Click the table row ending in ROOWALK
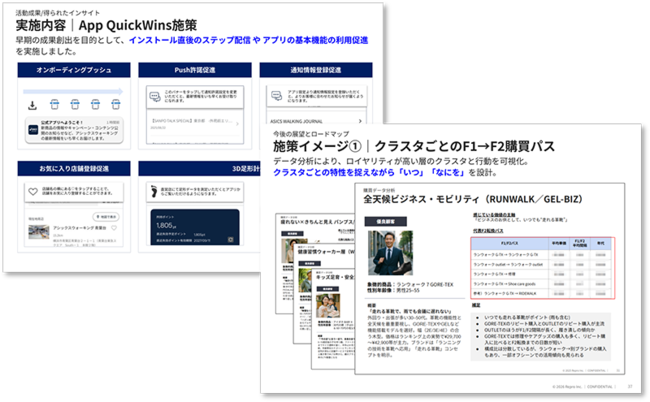This screenshot has height=402, width=650. coord(542,293)
